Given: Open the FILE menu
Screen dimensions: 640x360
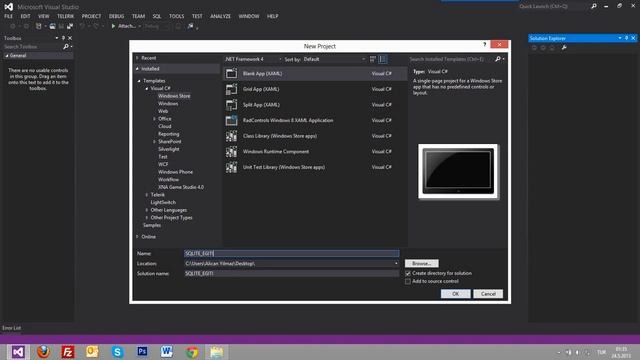Looking at the screenshot, I should pos(9,16).
